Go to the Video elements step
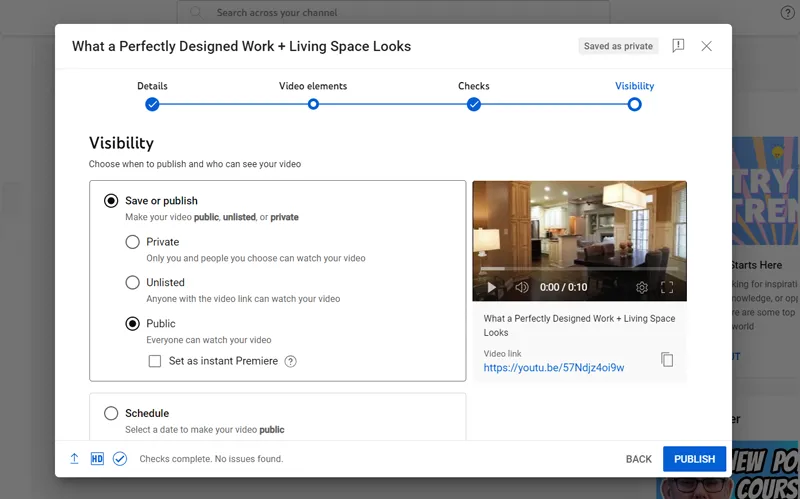Image resolution: width=800 pixels, height=499 pixels. click(x=313, y=104)
